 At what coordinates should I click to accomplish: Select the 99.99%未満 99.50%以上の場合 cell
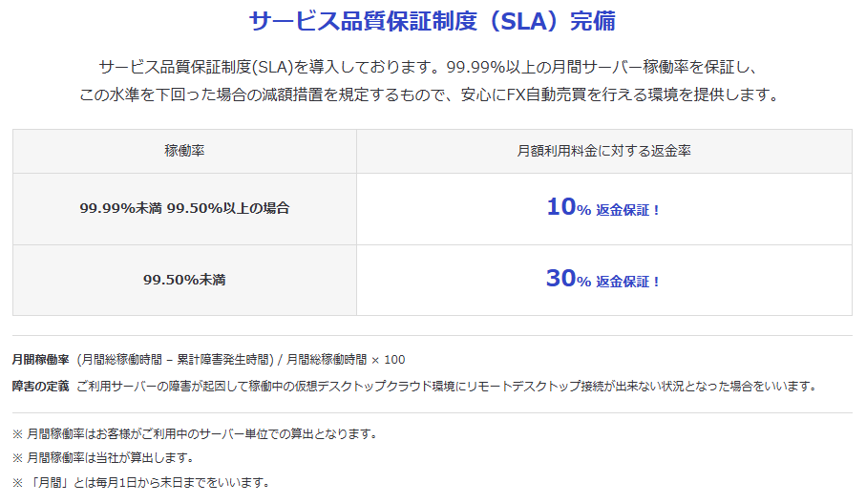pos(184,208)
